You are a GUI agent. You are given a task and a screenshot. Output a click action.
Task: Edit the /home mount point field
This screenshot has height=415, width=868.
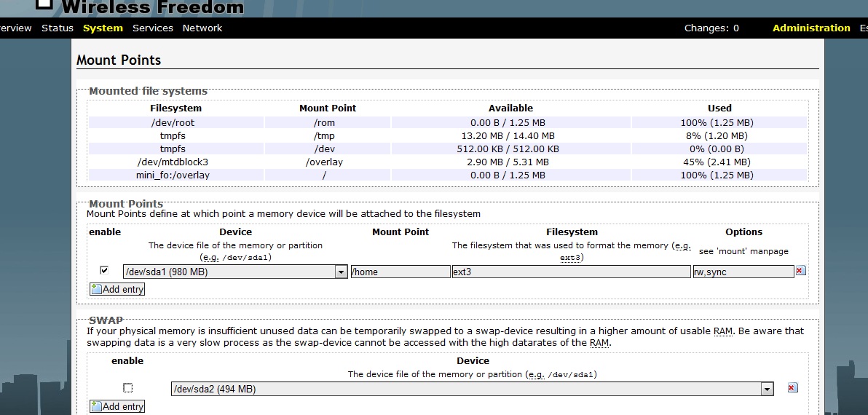tap(401, 272)
